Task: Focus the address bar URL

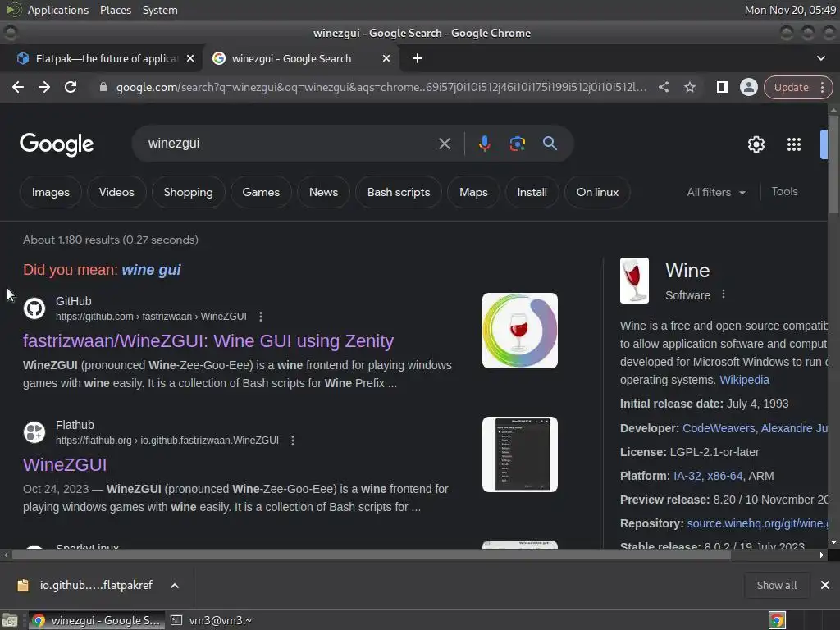Action: (381, 87)
